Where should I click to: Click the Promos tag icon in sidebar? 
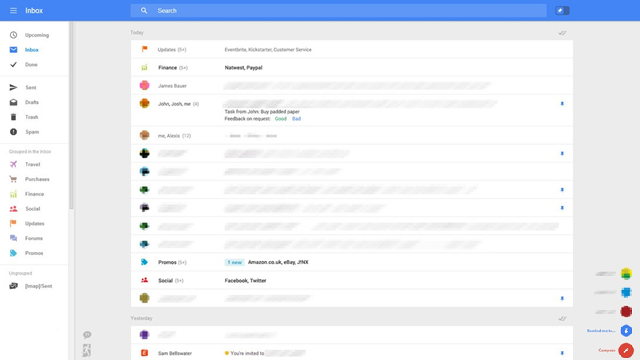click(13, 253)
